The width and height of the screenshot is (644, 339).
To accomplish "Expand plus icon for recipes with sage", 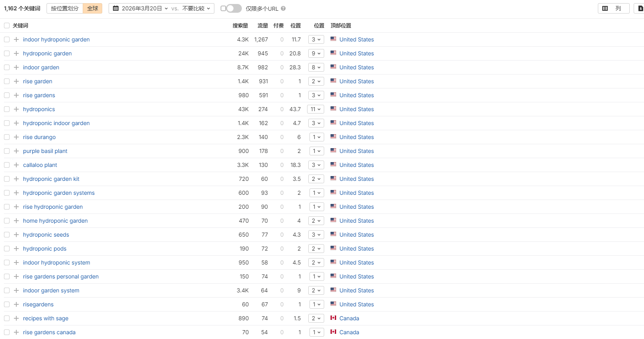I will coord(16,318).
